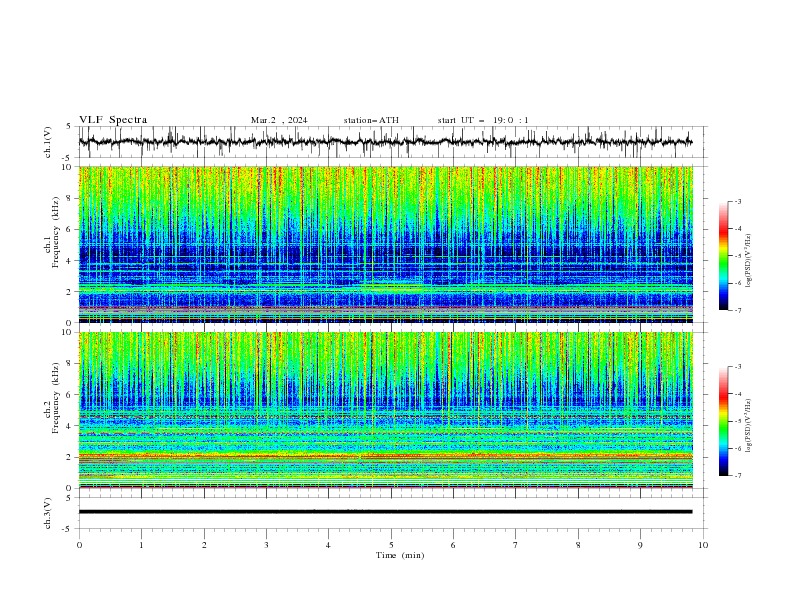This screenshot has width=792, height=612.
Task: Click the 'VLF Spectra' title text
Action: point(113,120)
